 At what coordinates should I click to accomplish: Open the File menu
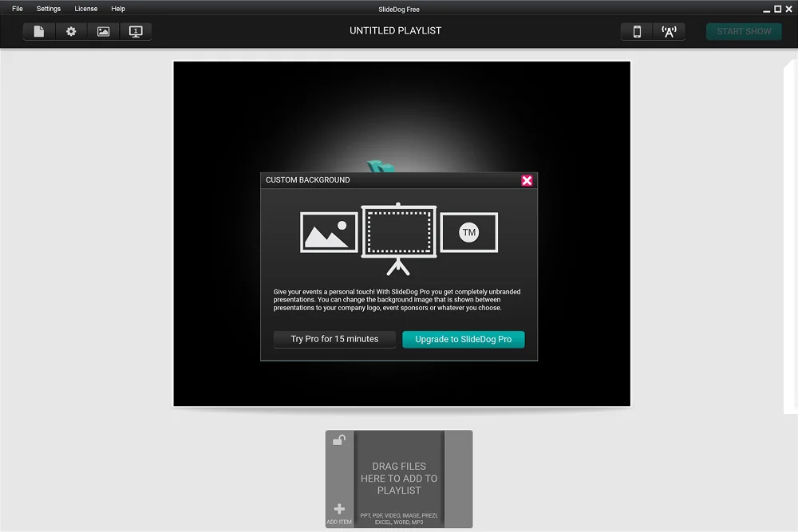pos(18,9)
